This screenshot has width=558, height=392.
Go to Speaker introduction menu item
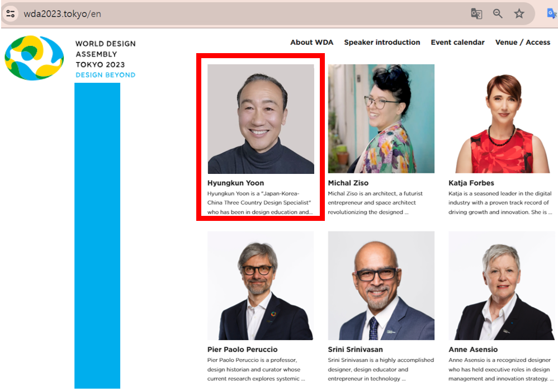(382, 42)
